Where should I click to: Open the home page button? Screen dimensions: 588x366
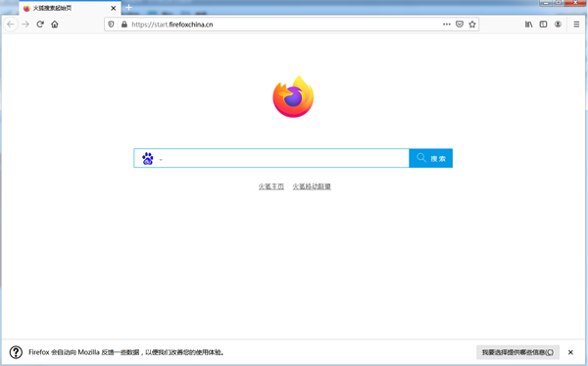[x=55, y=25]
